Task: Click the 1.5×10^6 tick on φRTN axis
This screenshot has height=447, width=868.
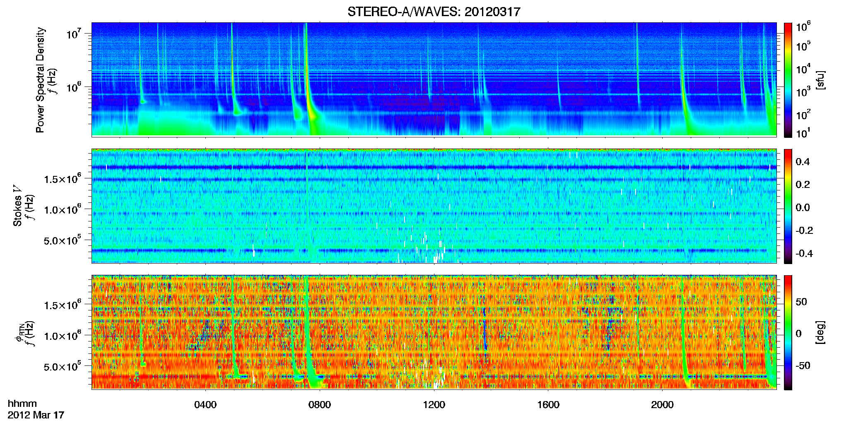Action: click(63, 305)
